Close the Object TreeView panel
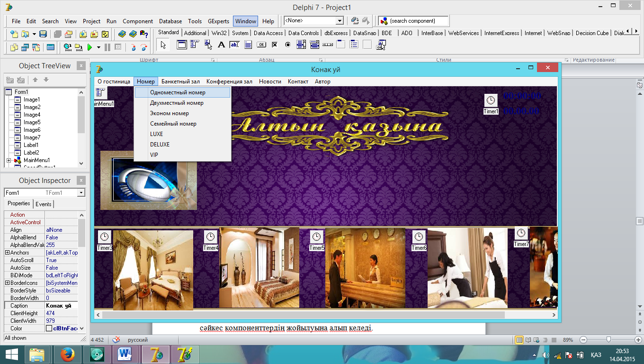 point(81,66)
